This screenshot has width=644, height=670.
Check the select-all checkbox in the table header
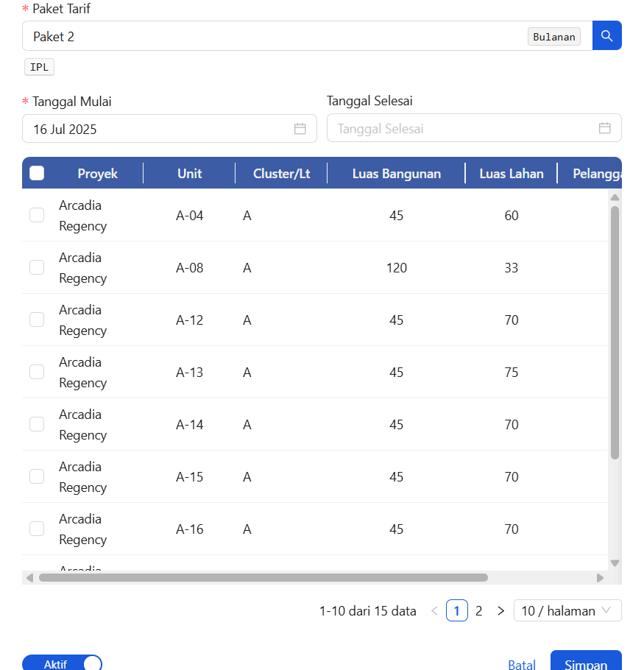coord(37,172)
